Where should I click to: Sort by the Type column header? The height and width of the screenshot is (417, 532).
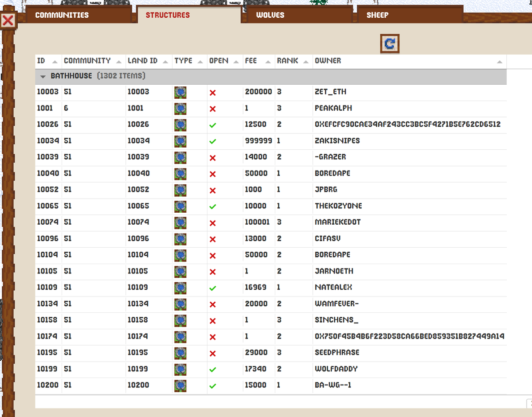click(x=189, y=61)
